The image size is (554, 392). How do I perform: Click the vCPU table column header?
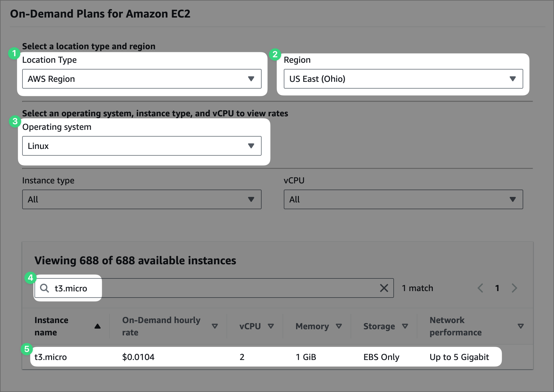click(x=250, y=326)
